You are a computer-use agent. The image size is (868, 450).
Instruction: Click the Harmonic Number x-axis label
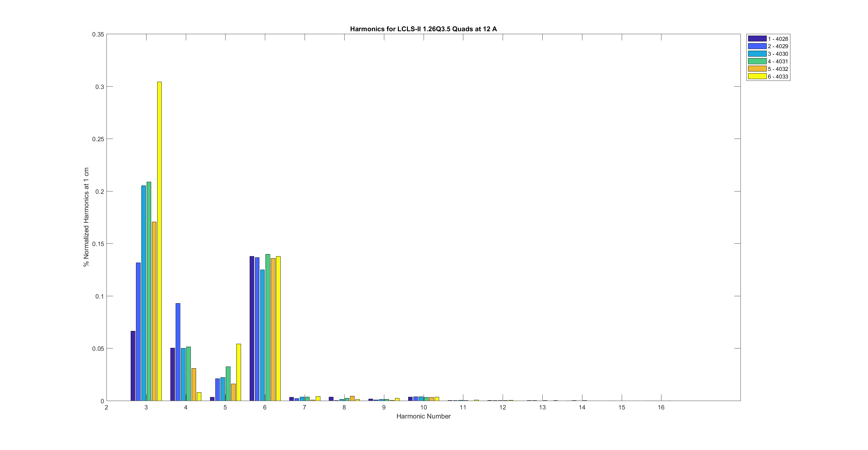(423, 416)
